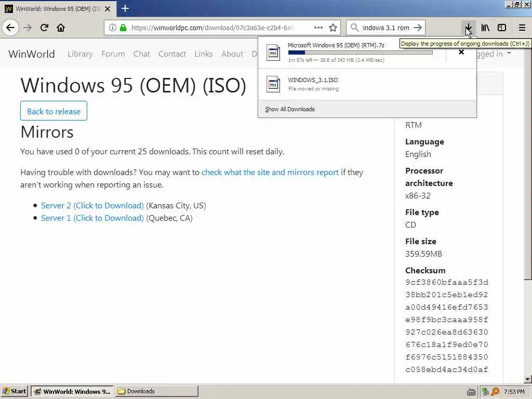Reload the current page
The image size is (532, 399).
pyautogui.click(x=44, y=28)
